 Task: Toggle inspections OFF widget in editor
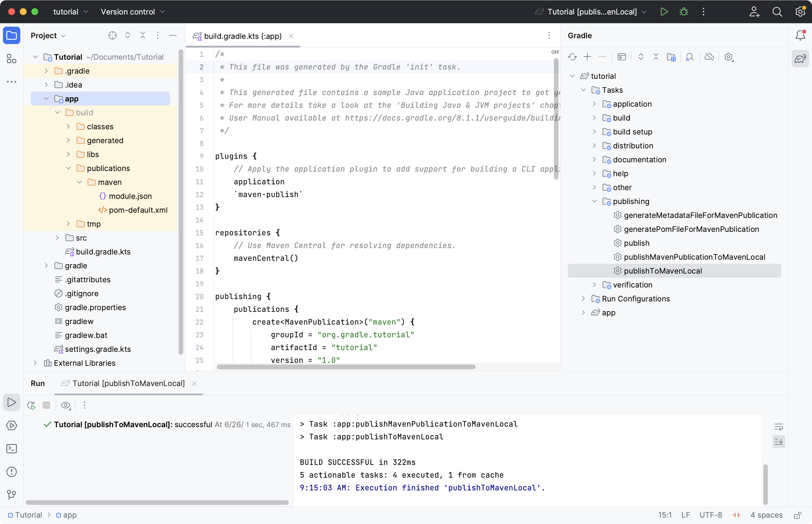pyautogui.click(x=555, y=52)
